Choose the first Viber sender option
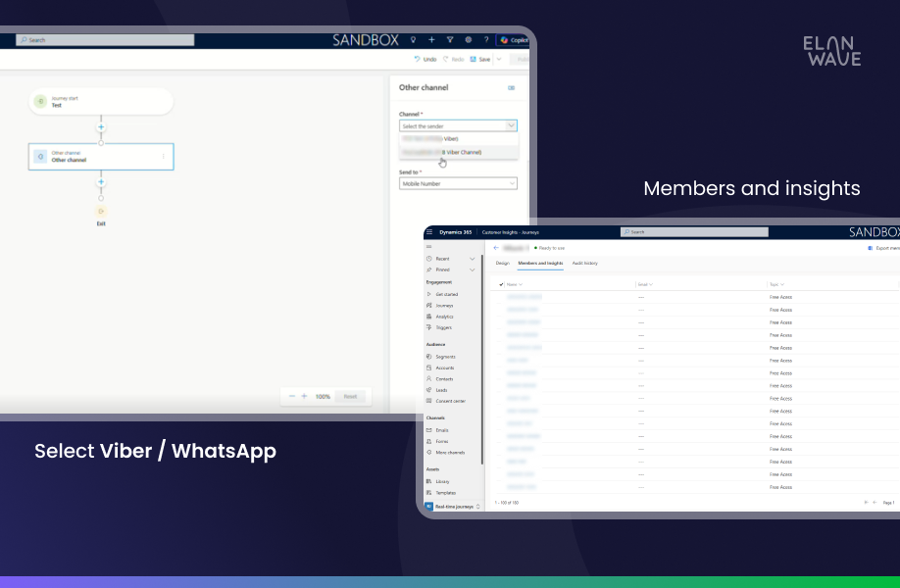900x588 pixels. [459, 139]
